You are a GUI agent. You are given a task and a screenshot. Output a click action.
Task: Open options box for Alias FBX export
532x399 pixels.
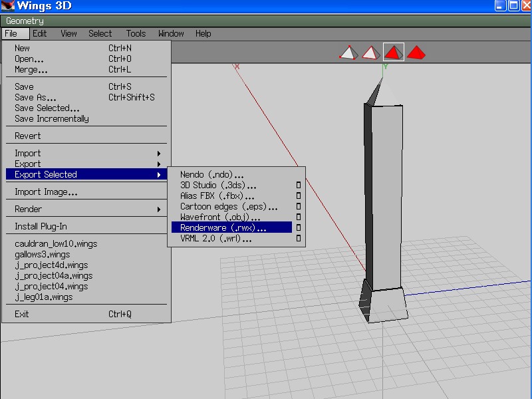299,196
